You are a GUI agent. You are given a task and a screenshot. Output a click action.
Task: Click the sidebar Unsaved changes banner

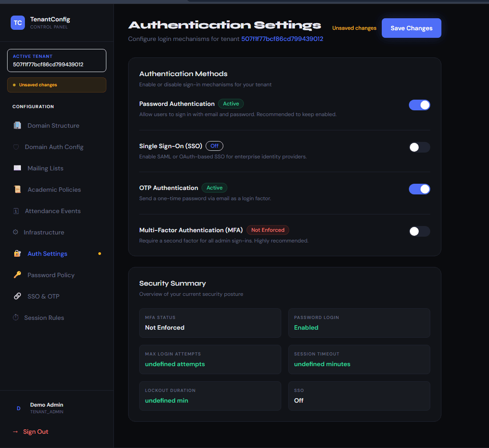tap(57, 85)
